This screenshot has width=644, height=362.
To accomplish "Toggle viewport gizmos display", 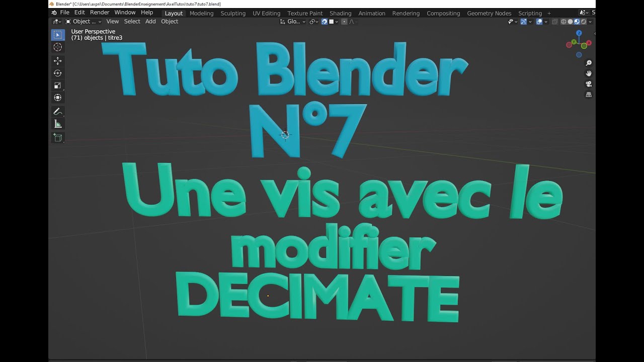I will tap(524, 22).
